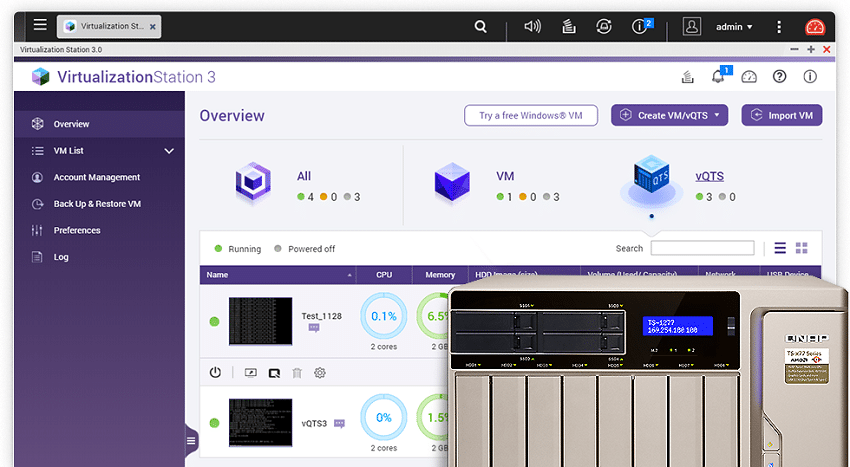Screen dimensions: 850x467
Task: Open event notifications info icon with badge 2
Action: (641, 26)
